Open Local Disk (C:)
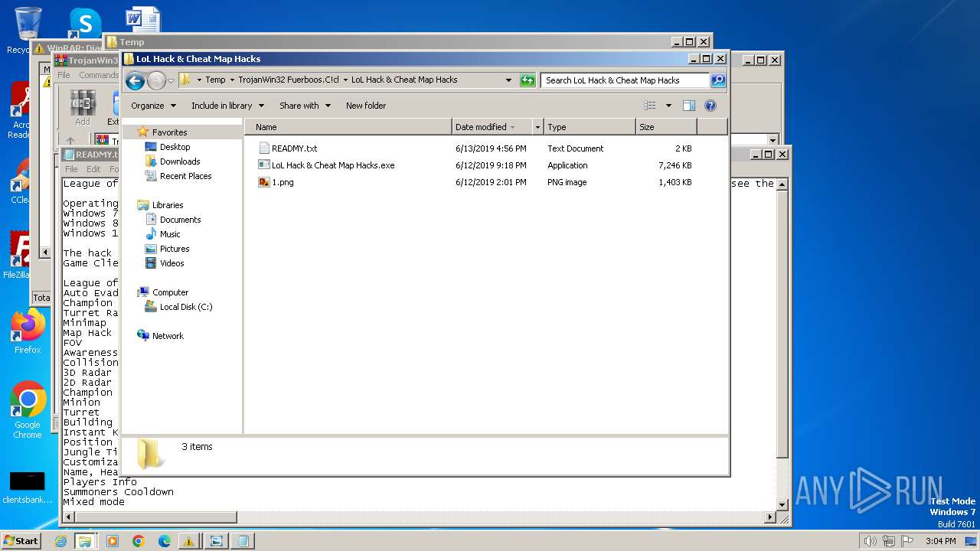Screen dimensions: 980x551 tap(186, 307)
